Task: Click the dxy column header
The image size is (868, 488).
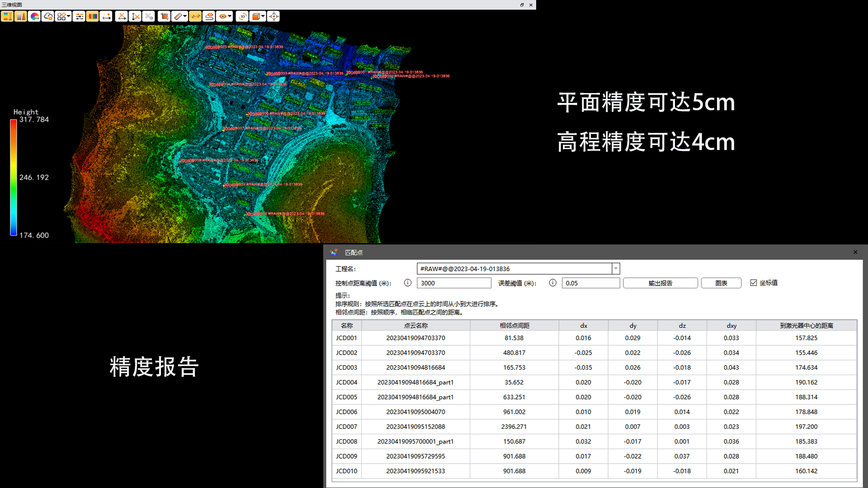Action: [x=731, y=325]
